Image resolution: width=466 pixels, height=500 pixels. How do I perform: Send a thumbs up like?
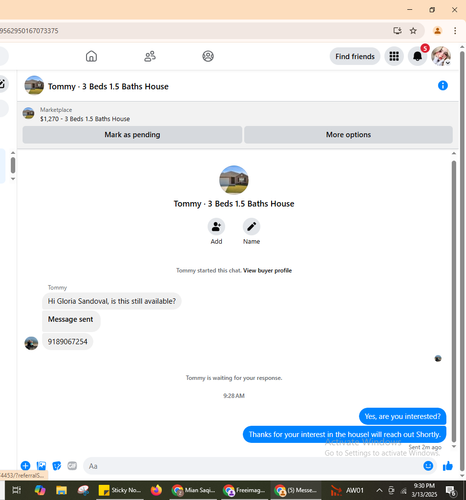point(448,466)
